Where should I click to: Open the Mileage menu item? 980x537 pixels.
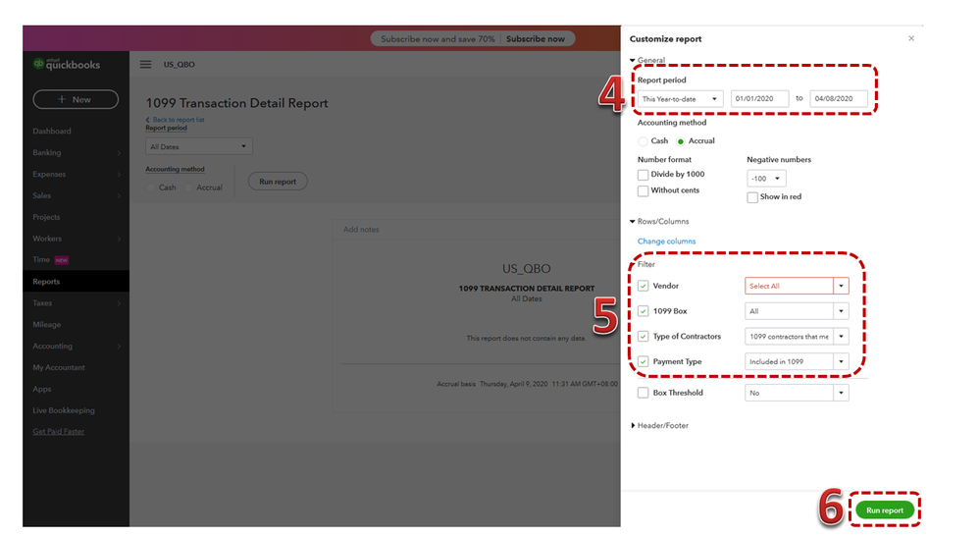47,324
